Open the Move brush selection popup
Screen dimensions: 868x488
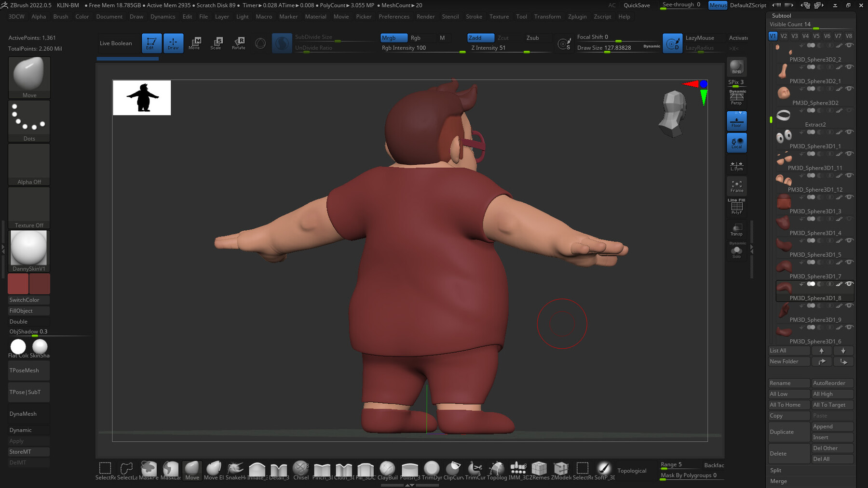click(29, 78)
